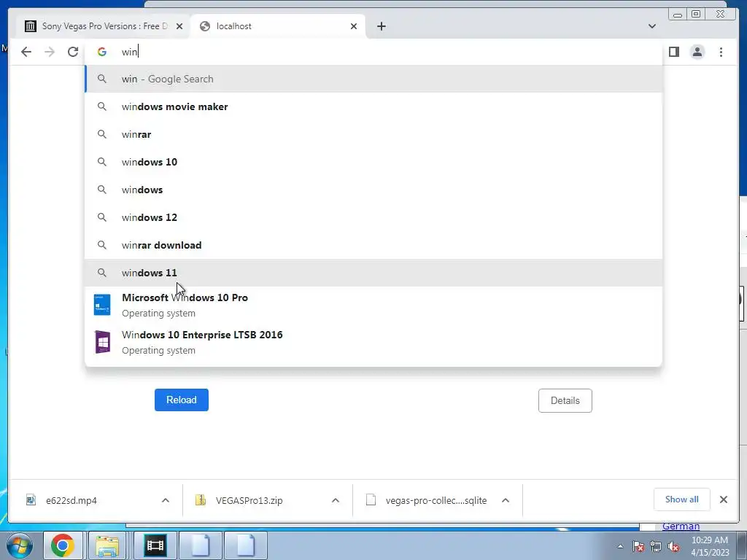Viewport: 747px width, 560px height.
Task: Click the blue Reload button
Action: 182,400
